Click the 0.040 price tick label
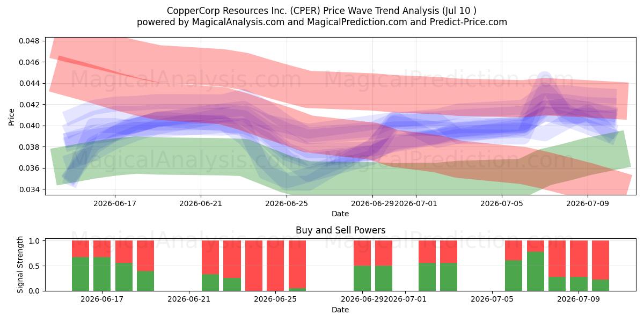The width and height of the screenshot is (644, 322). [28, 126]
